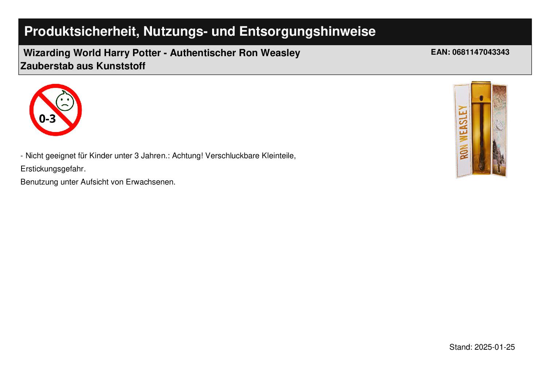
Task: Click the word "Erstickungsgefahr."
Action: click(x=53, y=169)
